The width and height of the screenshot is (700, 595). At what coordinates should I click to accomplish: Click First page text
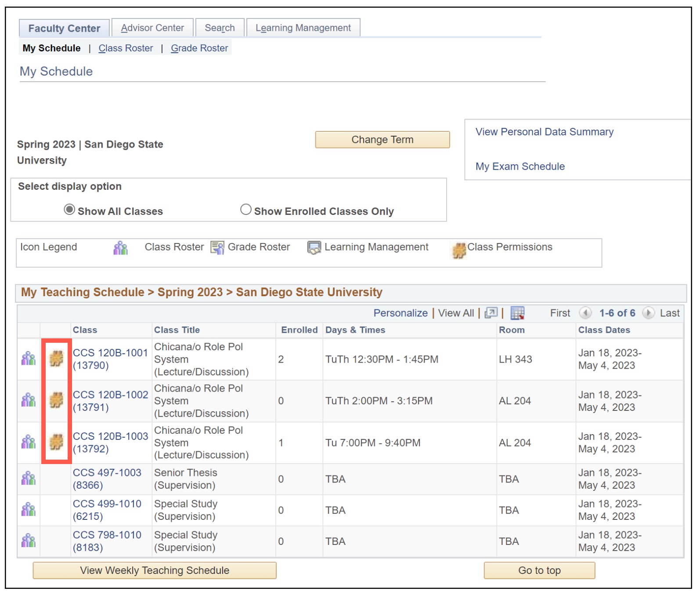(560, 313)
